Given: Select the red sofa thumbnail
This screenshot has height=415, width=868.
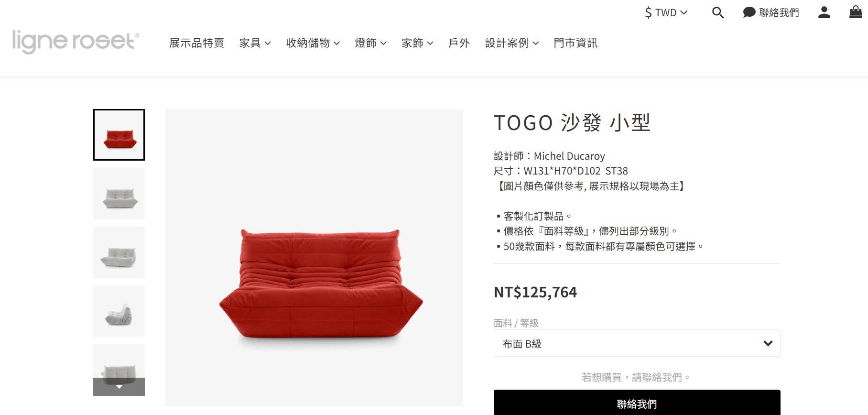Looking at the screenshot, I should (x=119, y=135).
